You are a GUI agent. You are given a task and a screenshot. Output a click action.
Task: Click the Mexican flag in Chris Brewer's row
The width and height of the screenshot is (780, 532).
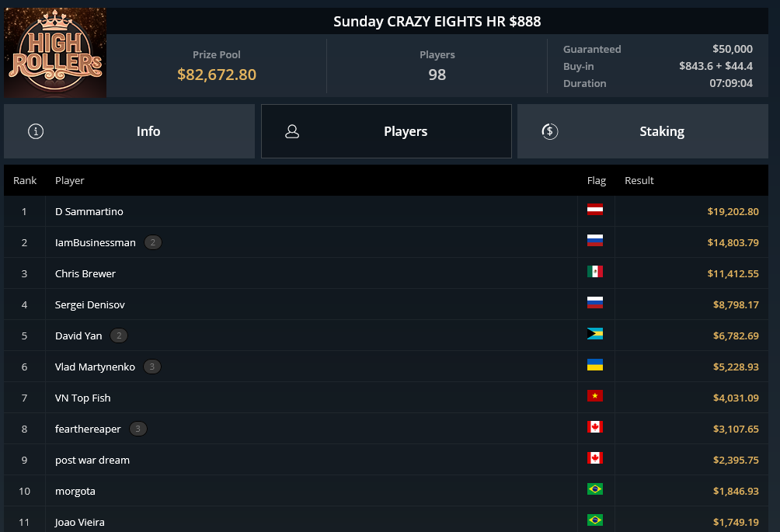point(595,272)
